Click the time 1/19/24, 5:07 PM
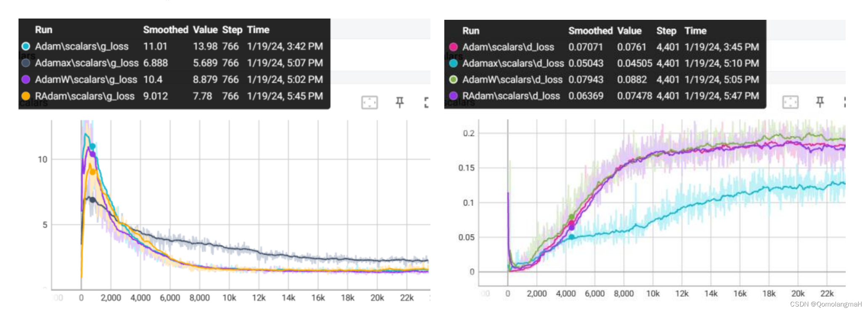Viewport: 868px width, 312px height. [285, 63]
